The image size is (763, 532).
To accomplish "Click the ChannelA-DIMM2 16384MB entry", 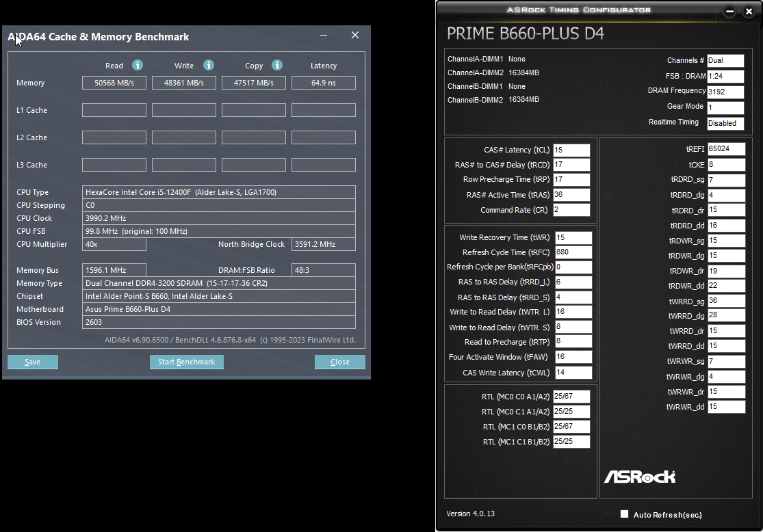I will pos(493,72).
